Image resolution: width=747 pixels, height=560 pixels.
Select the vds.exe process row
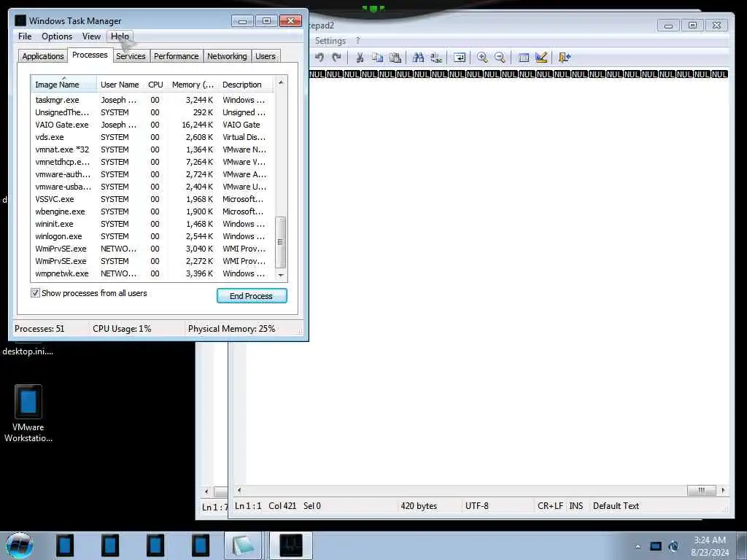[x=152, y=137]
